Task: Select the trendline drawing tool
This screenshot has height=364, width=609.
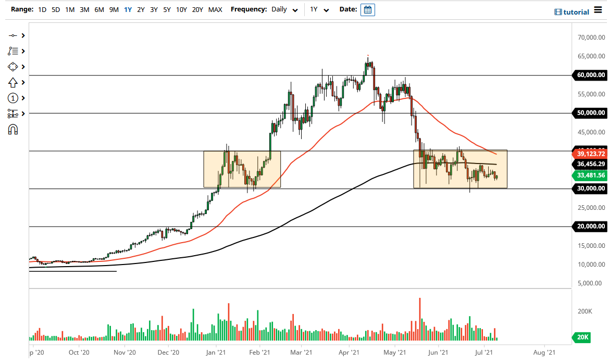Action: [x=14, y=35]
